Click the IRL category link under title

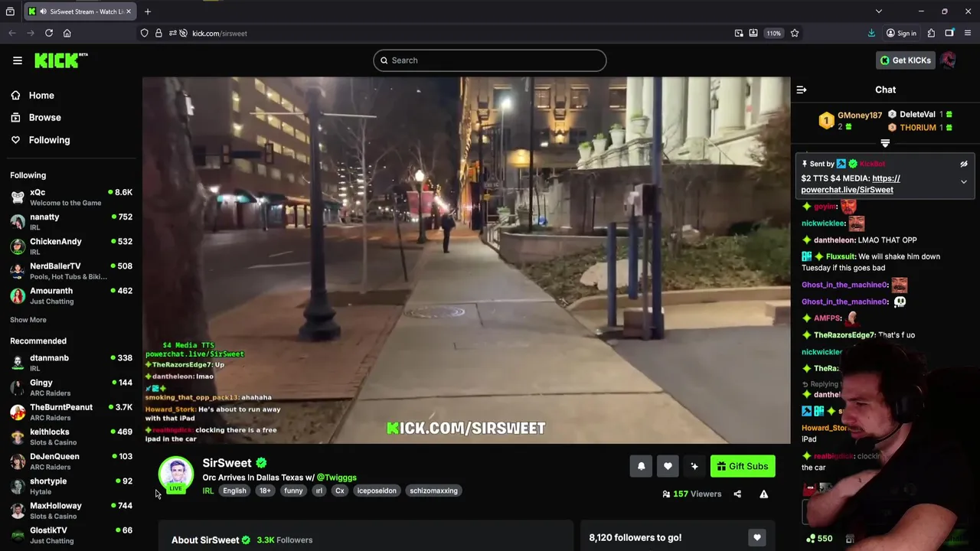[208, 491]
